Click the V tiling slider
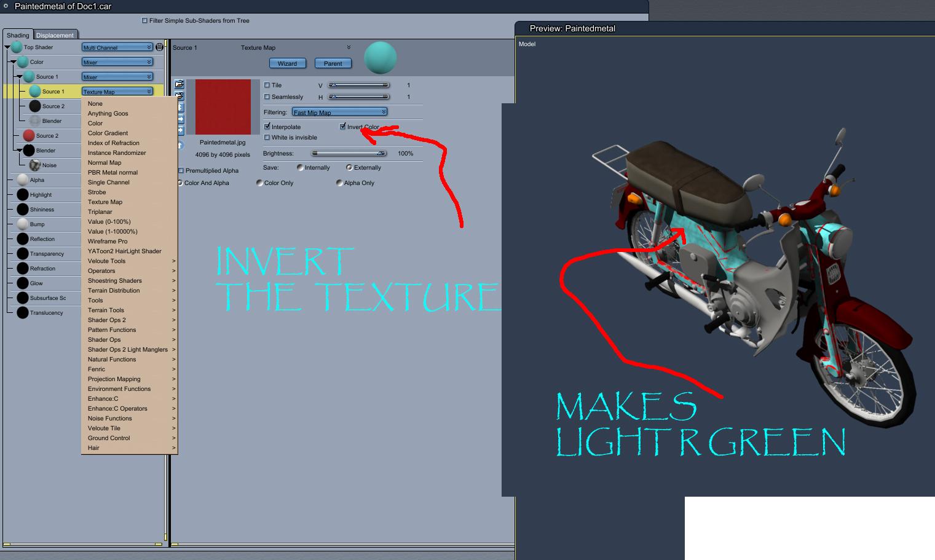This screenshot has width=935, height=560. pos(359,85)
